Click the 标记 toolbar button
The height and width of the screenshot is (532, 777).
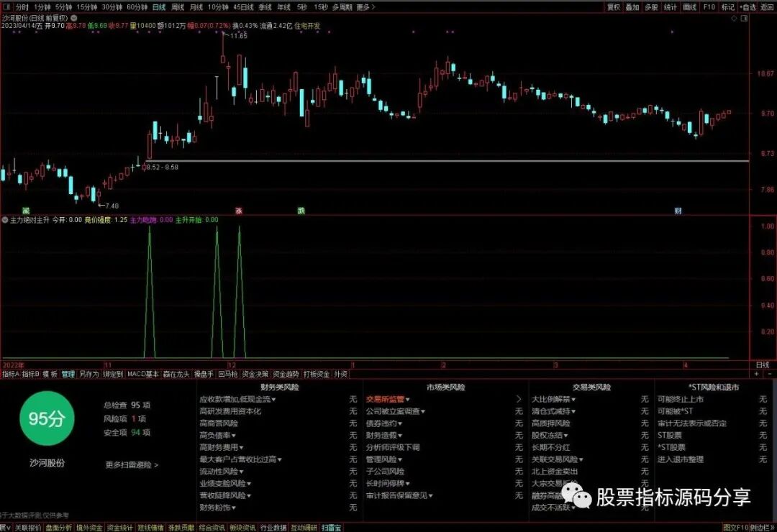tap(728, 7)
